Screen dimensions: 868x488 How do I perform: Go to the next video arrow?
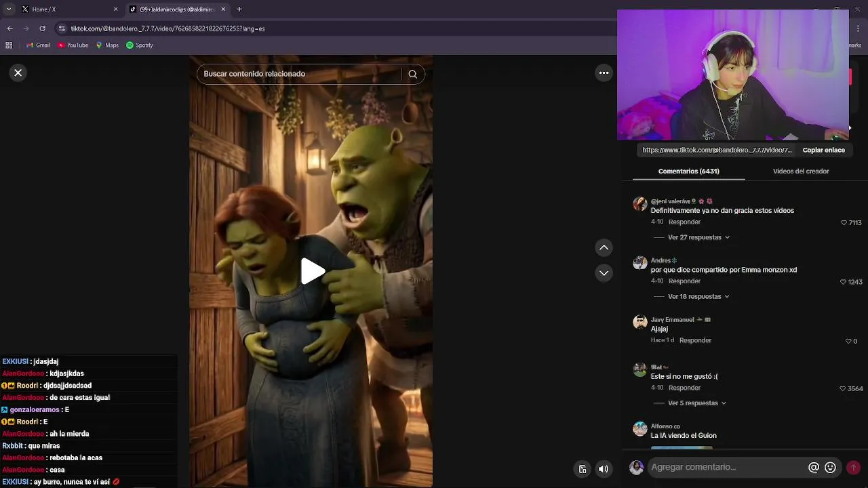(x=604, y=273)
